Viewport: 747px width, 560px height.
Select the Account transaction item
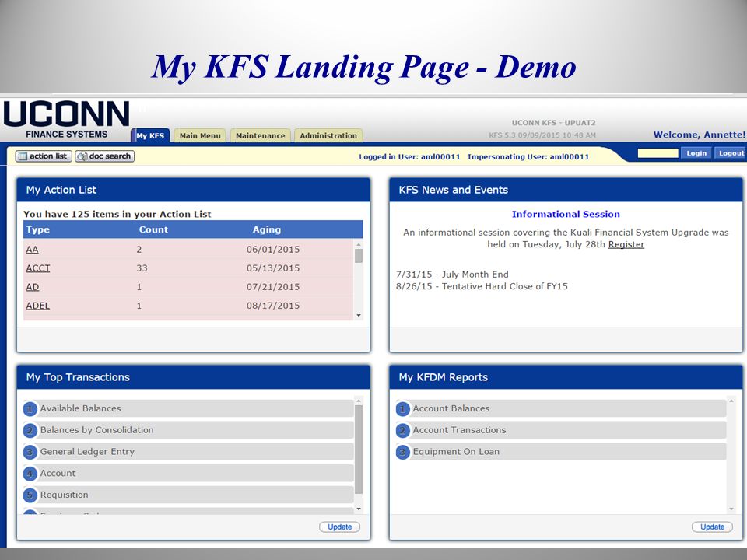coord(188,474)
